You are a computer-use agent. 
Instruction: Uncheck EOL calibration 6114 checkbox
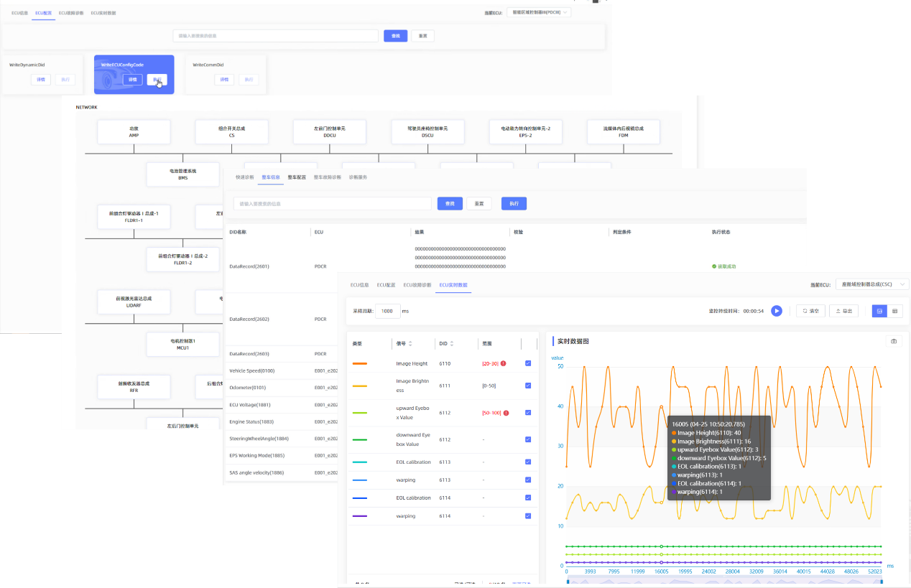528,498
